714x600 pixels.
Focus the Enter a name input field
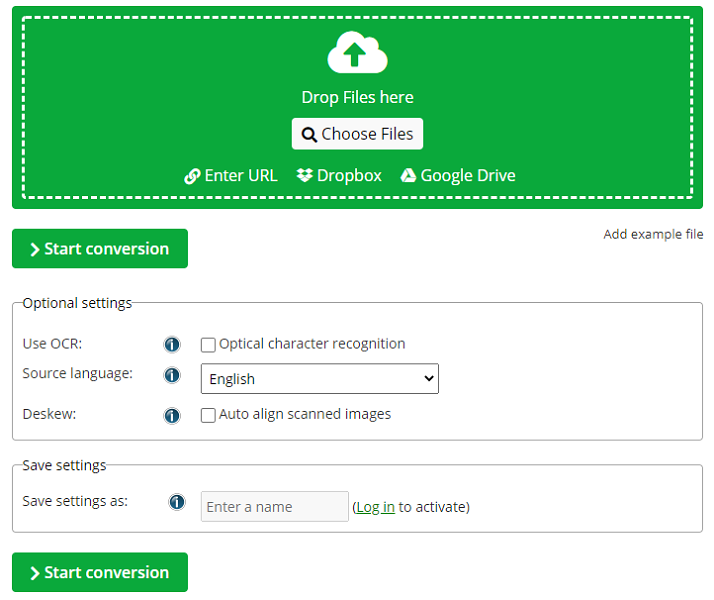pyautogui.click(x=274, y=507)
